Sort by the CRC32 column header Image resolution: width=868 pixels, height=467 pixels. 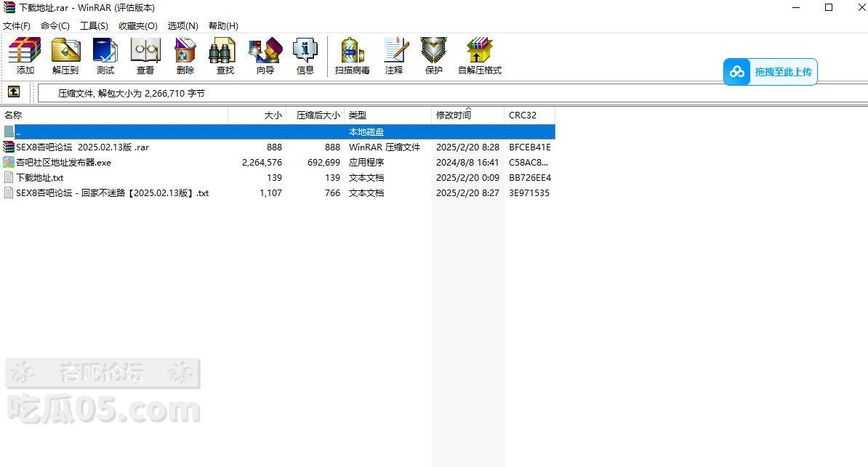point(530,115)
